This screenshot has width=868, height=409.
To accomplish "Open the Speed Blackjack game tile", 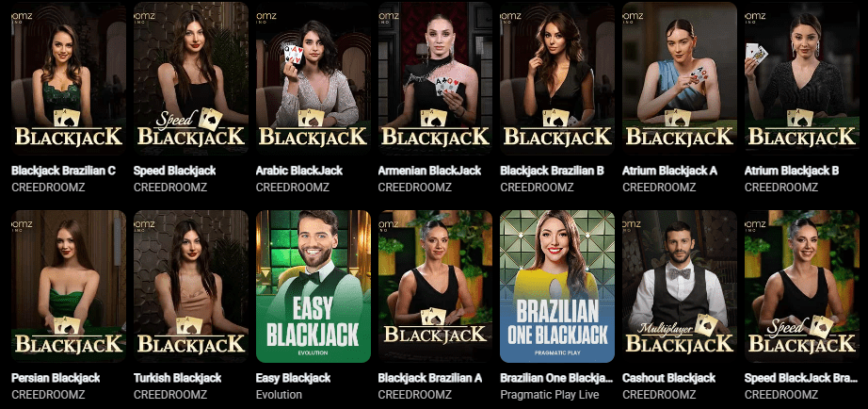I will pos(191,78).
